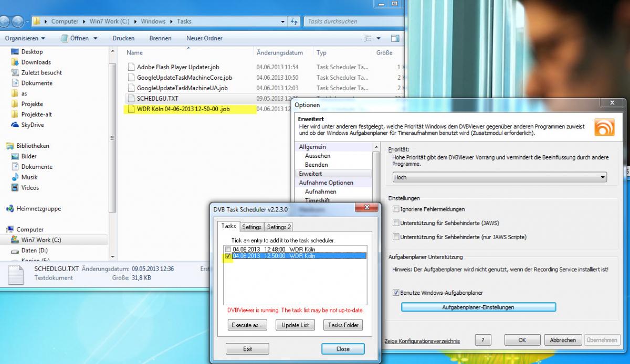Image resolution: width=630 pixels, height=364 pixels.
Task: Click OK in the Optionen dialog
Action: (x=522, y=340)
